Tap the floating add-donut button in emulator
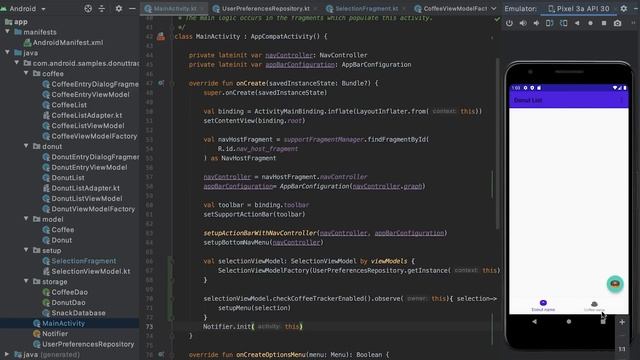The height and width of the screenshot is (360, 640). click(x=615, y=284)
